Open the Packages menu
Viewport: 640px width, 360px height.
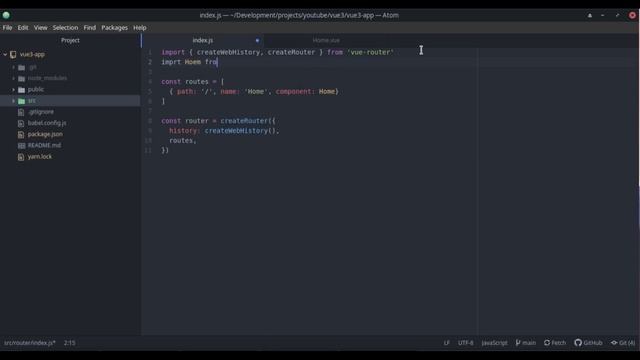pos(114,28)
